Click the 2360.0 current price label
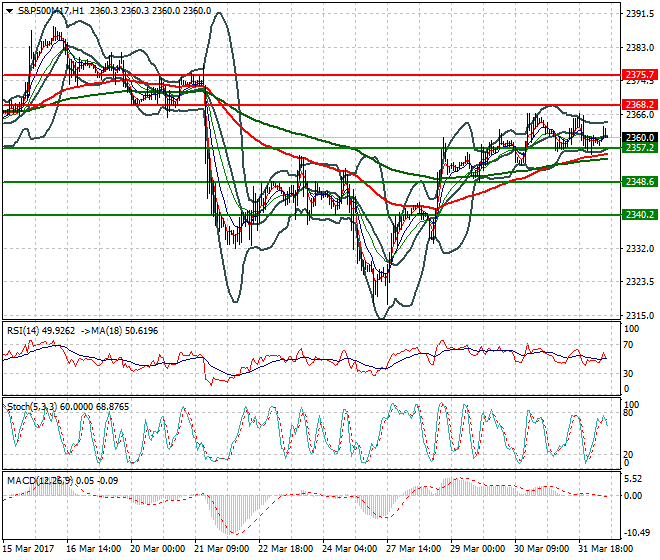Viewport: 660px width, 560px height. [639, 137]
